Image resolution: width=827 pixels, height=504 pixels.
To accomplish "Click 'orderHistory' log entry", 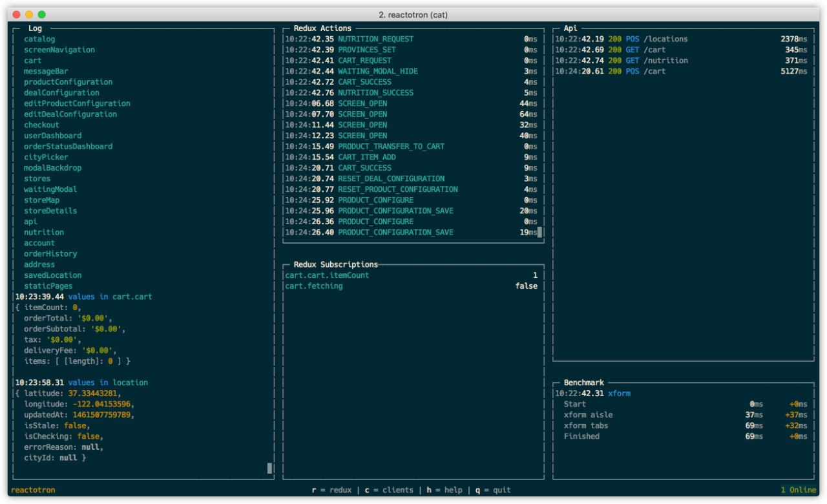I will point(50,254).
